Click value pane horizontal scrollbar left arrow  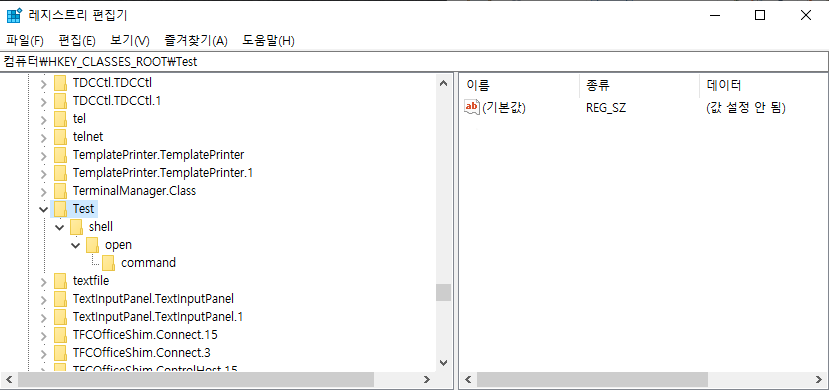[468, 379]
